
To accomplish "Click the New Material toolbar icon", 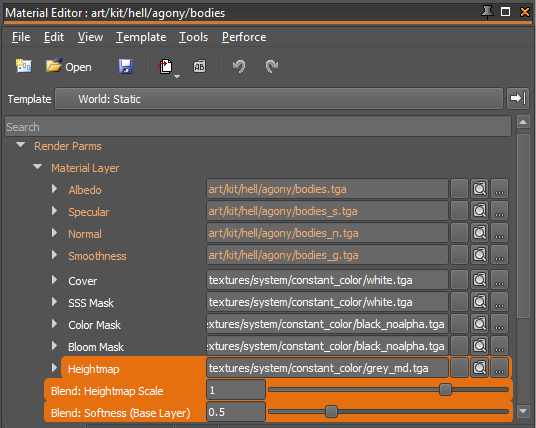I will 24,66.
